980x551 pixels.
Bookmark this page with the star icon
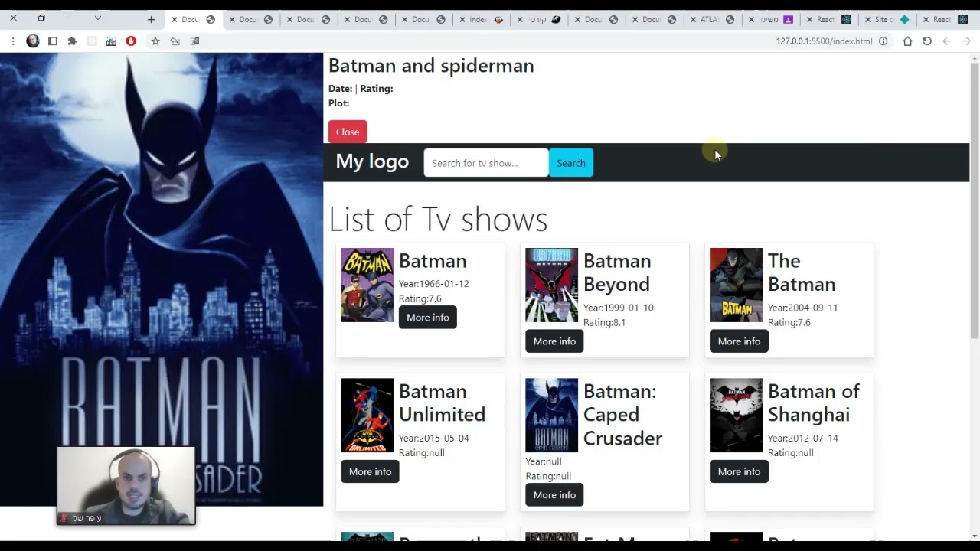[x=155, y=41]
